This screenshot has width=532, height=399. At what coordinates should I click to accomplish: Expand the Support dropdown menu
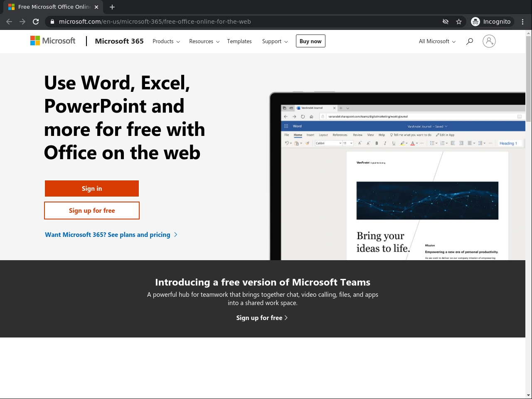[x=275, y=42]
